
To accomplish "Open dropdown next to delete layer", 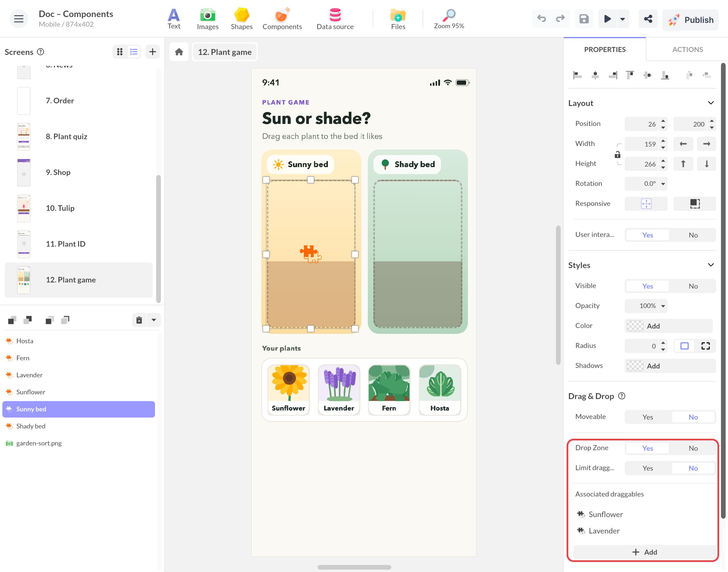I will pos(154,320).
